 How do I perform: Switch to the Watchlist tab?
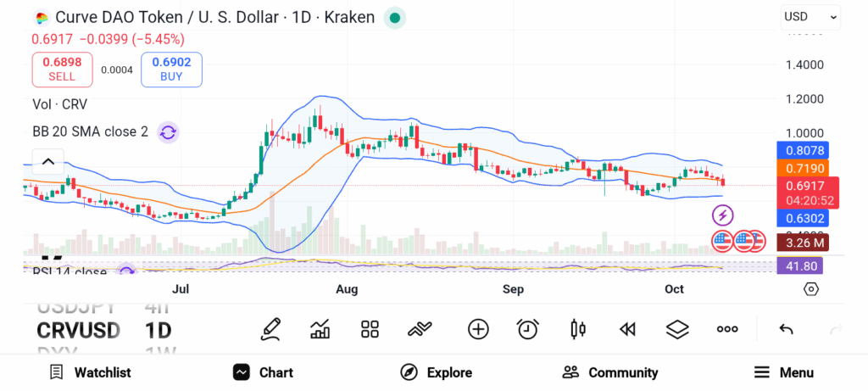90,372
